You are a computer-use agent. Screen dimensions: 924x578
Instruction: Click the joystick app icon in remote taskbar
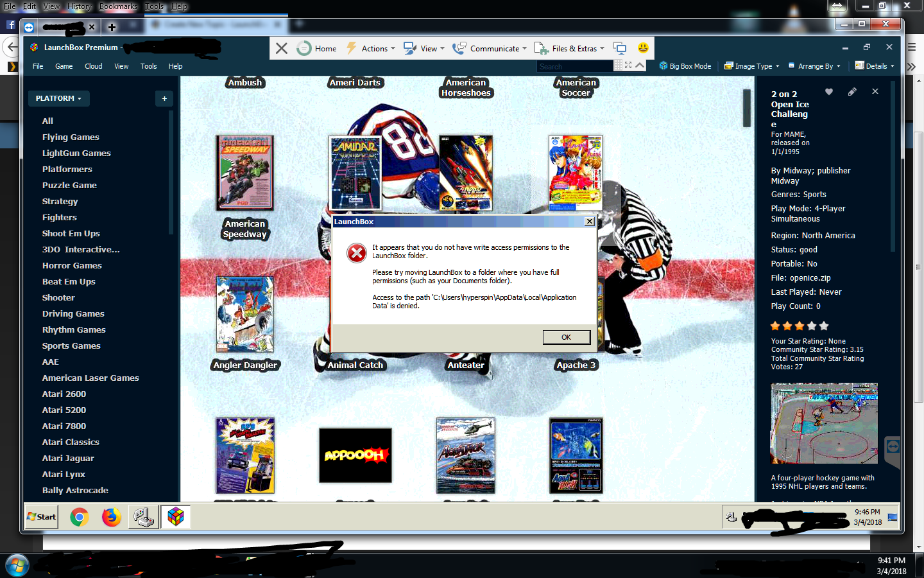pyautogui.click(x=143, y=516)
